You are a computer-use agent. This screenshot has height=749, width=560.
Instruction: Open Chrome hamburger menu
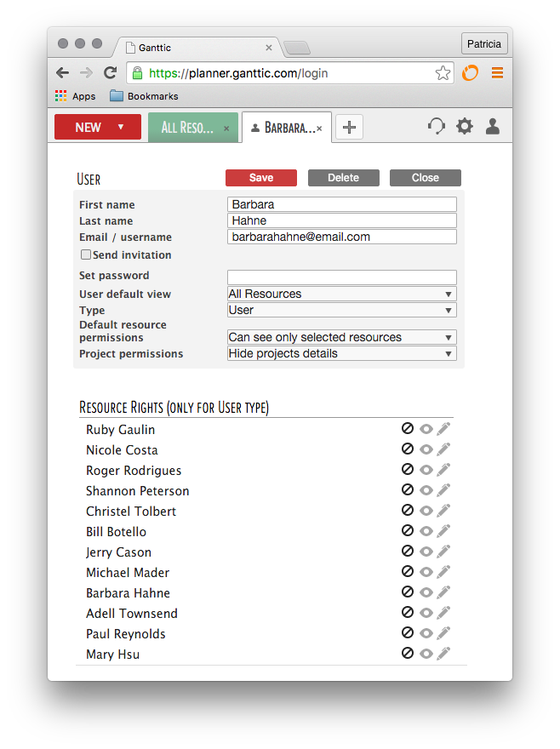(x=497, y=73)
